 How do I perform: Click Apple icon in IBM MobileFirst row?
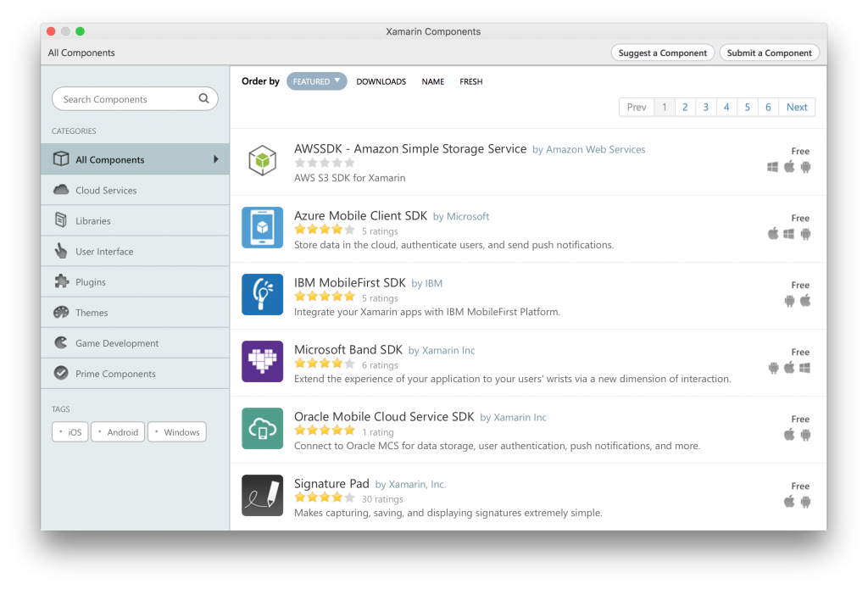805,300
